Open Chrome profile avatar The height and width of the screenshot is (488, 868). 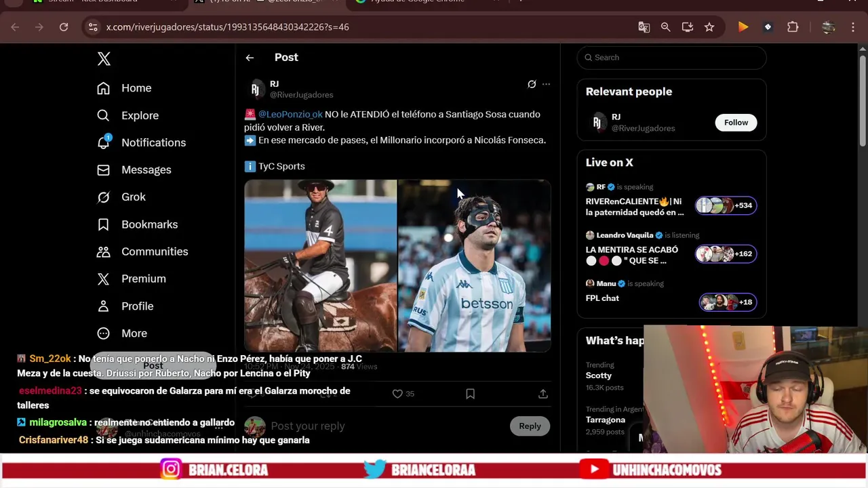point(828,27)
